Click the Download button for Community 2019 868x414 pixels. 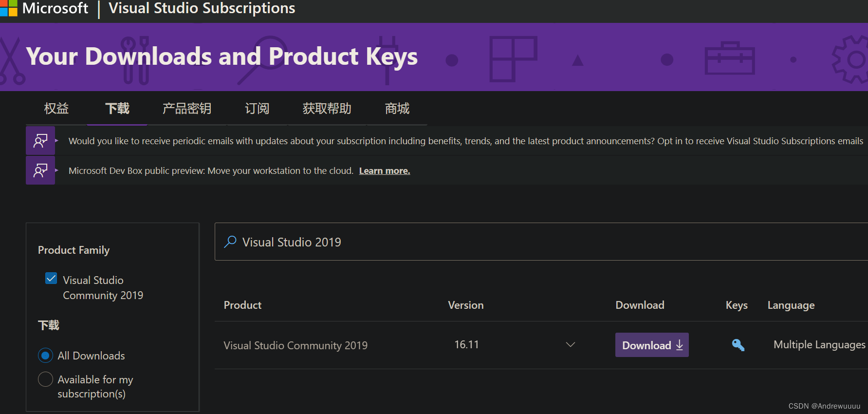652,345
